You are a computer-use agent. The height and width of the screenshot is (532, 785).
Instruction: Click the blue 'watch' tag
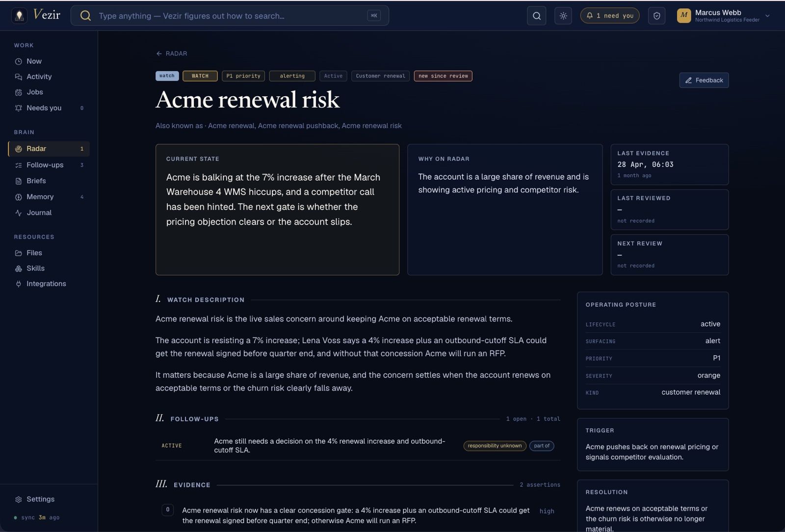point(167,76)
